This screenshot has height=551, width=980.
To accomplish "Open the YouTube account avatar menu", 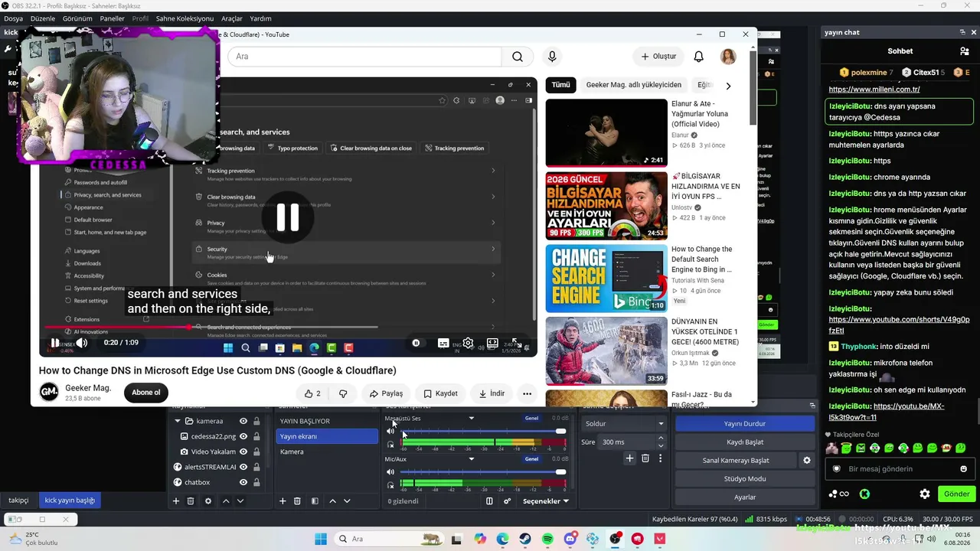I will pos(728,57).
